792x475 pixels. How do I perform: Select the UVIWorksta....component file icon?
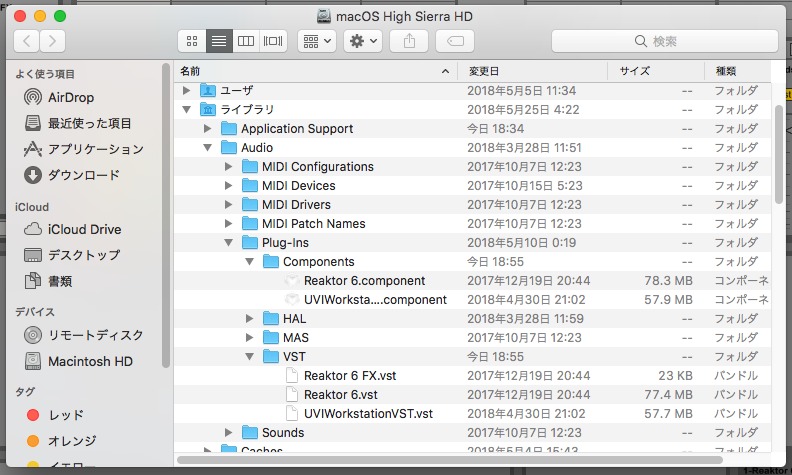pyautogui.click(x=292, y=300)
